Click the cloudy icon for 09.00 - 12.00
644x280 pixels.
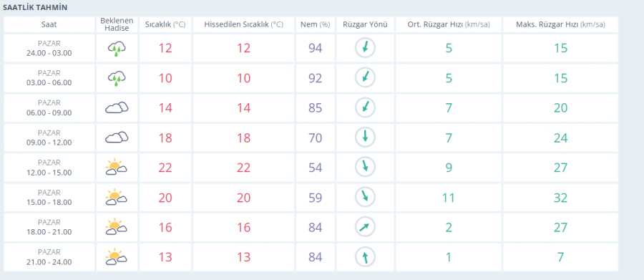coord(117,137)
